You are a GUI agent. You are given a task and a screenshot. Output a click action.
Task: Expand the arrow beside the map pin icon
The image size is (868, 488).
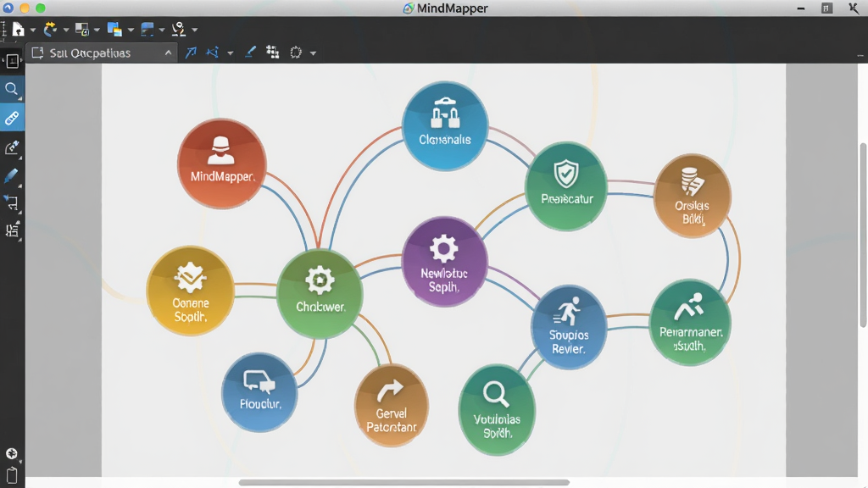click(194, 30)
